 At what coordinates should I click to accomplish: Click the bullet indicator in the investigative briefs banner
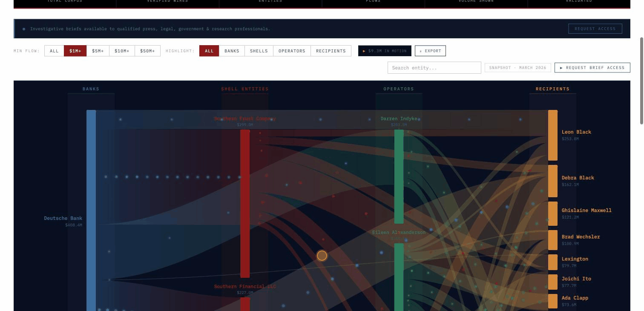(x=24, y=29)
